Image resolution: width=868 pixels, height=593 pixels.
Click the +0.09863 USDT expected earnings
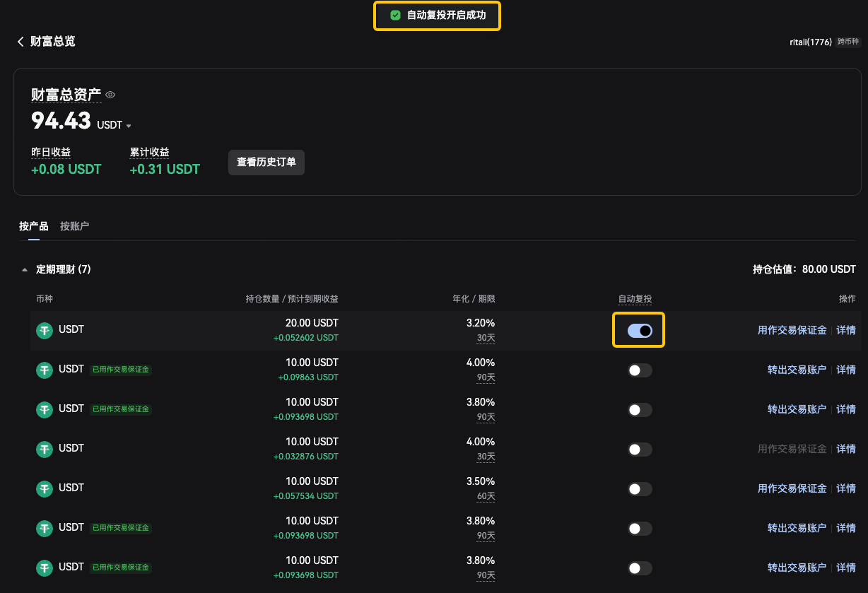[x=308, y=377]
